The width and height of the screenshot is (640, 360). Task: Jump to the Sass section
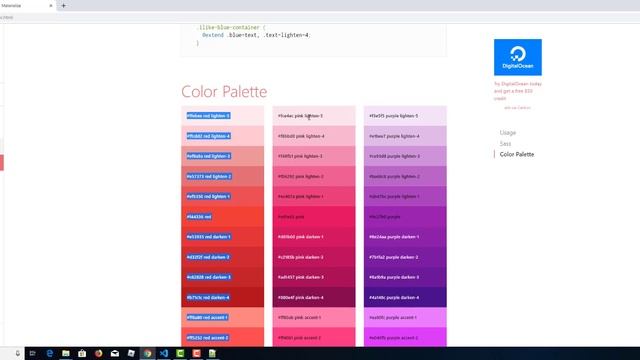505,144
